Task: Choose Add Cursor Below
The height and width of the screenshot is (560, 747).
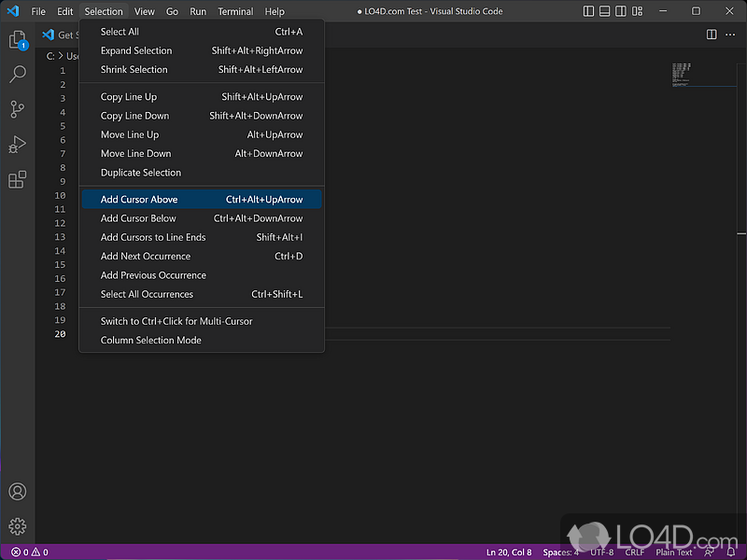Action: 202,218
